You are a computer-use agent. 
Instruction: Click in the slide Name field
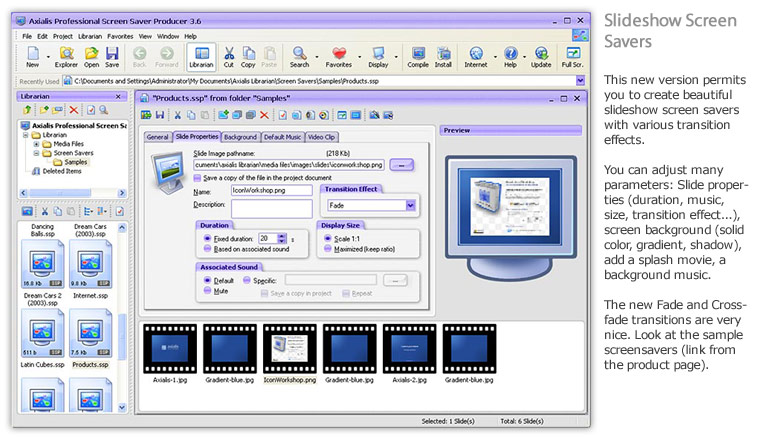click(271, 190)
